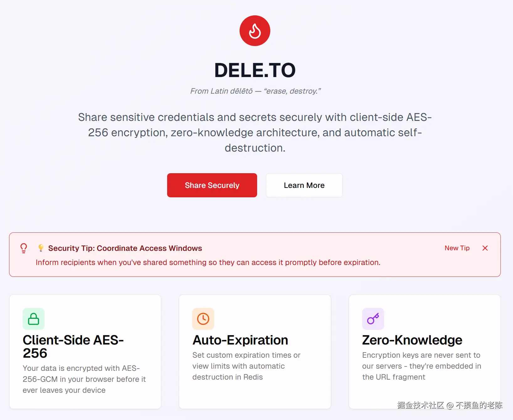Viewport: 513px width, 420px height.
Task: Click the AES-256-GCM description paragraph
Action: tap(84, 379)
